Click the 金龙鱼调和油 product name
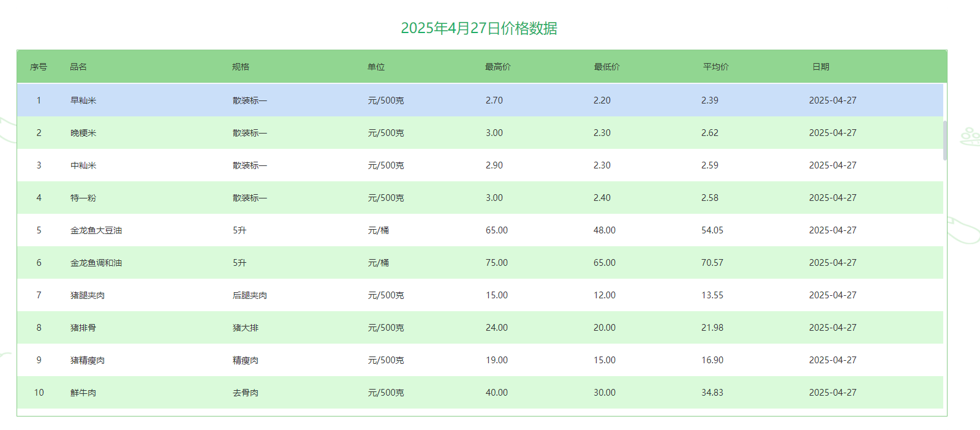Viewport: 980px width, 430px height. 96,263
